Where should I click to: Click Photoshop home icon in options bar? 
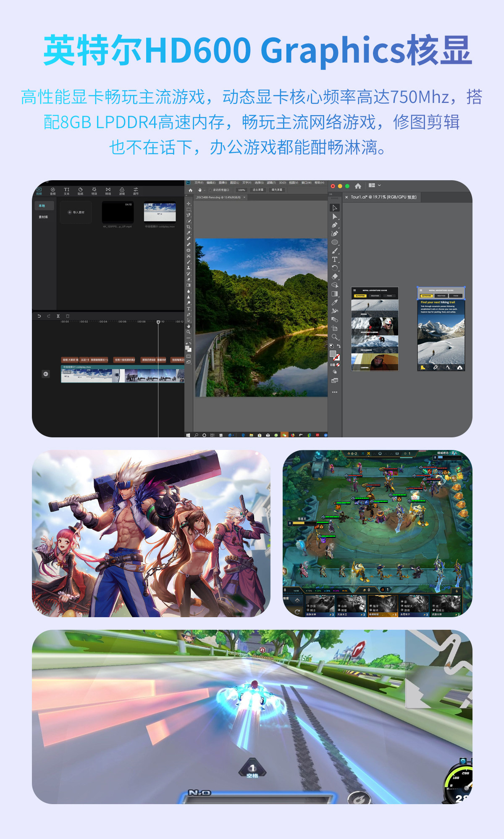pyautogui.click(x=190, y=190)
